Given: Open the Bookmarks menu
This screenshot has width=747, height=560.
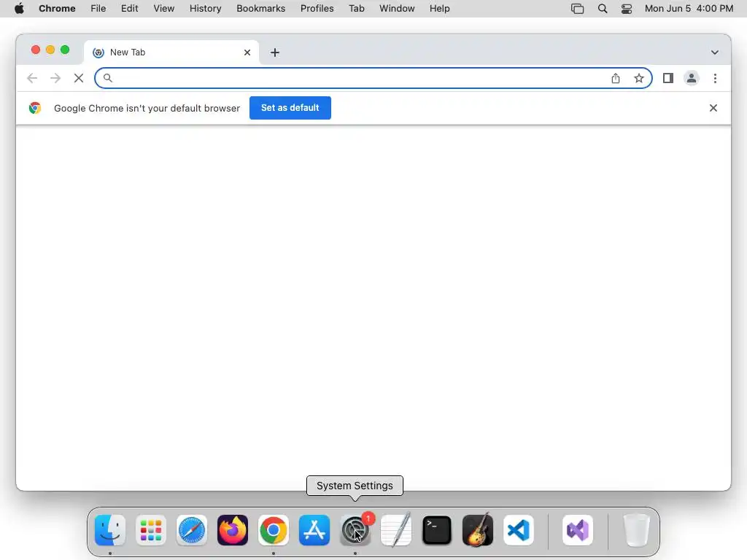Looking at the screenshot, I should [x=261, y=9].
